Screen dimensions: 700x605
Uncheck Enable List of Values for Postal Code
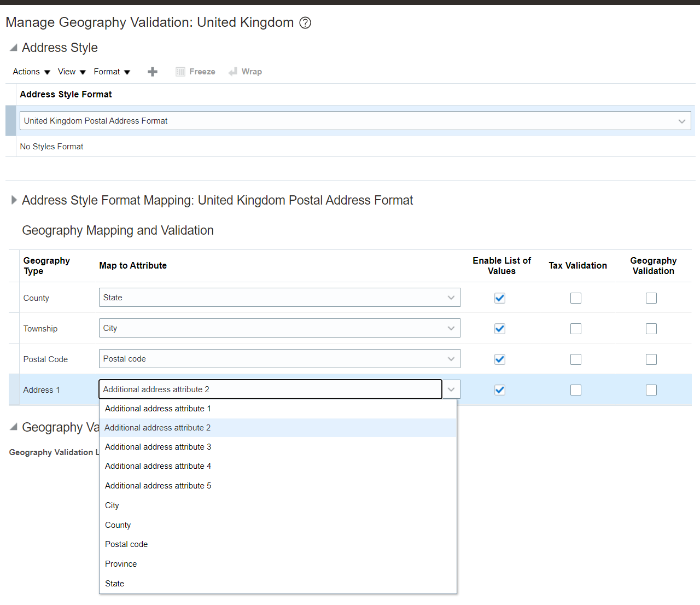pos(500,359)
